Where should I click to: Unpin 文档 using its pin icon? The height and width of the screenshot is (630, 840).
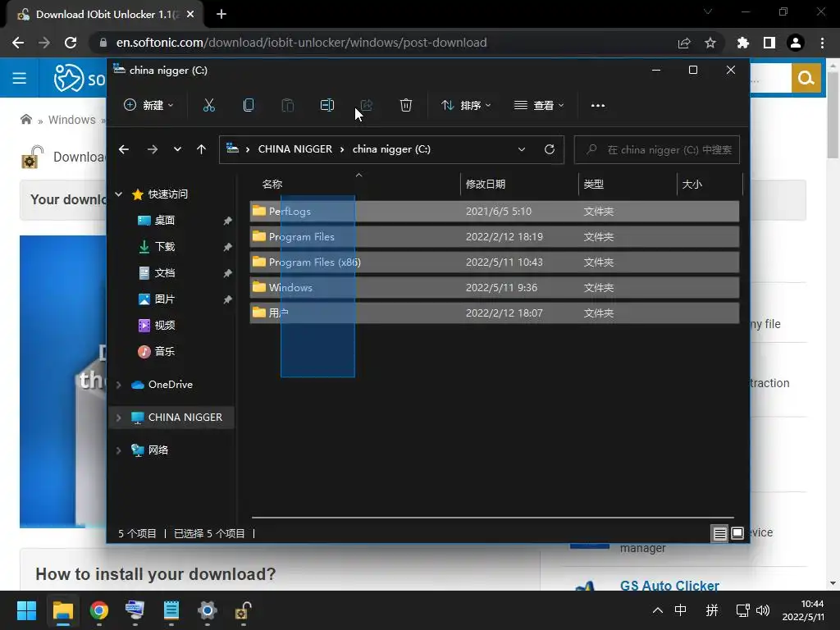coord(228,273)
